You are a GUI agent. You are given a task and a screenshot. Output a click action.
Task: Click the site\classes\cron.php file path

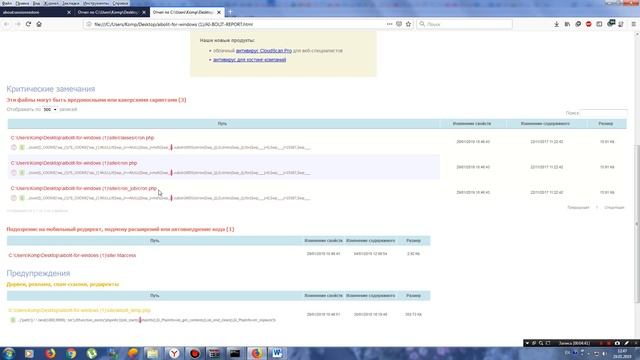coord(82,138)
